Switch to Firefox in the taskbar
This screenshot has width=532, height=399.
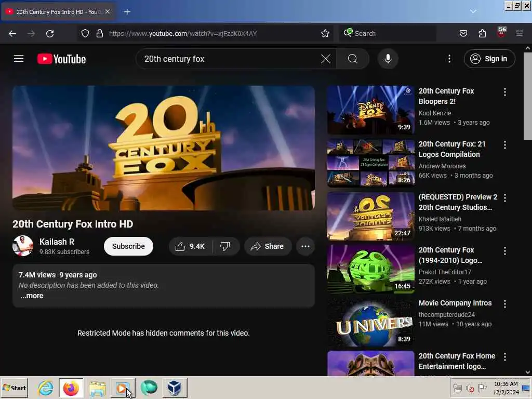71,388
